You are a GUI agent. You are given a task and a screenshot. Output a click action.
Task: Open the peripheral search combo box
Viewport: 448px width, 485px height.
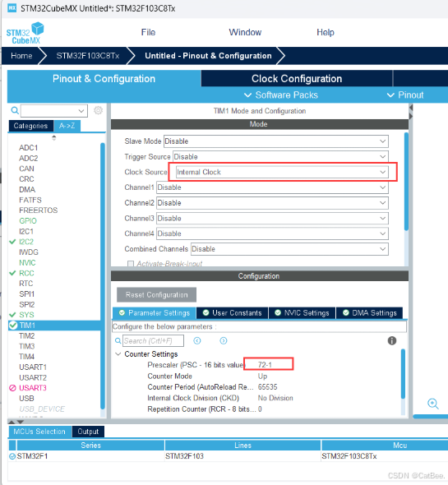point(54,110)
